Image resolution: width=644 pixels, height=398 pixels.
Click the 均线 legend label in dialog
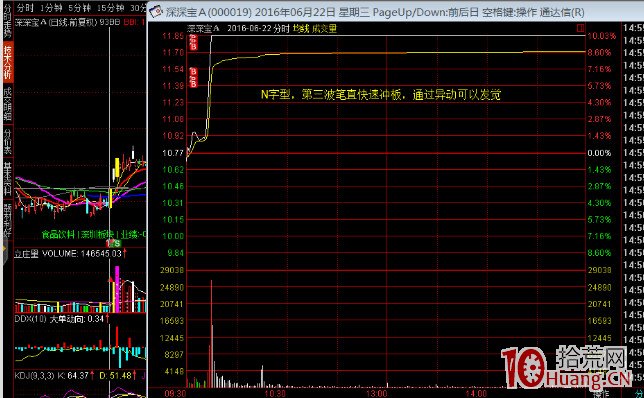point(301,29)
